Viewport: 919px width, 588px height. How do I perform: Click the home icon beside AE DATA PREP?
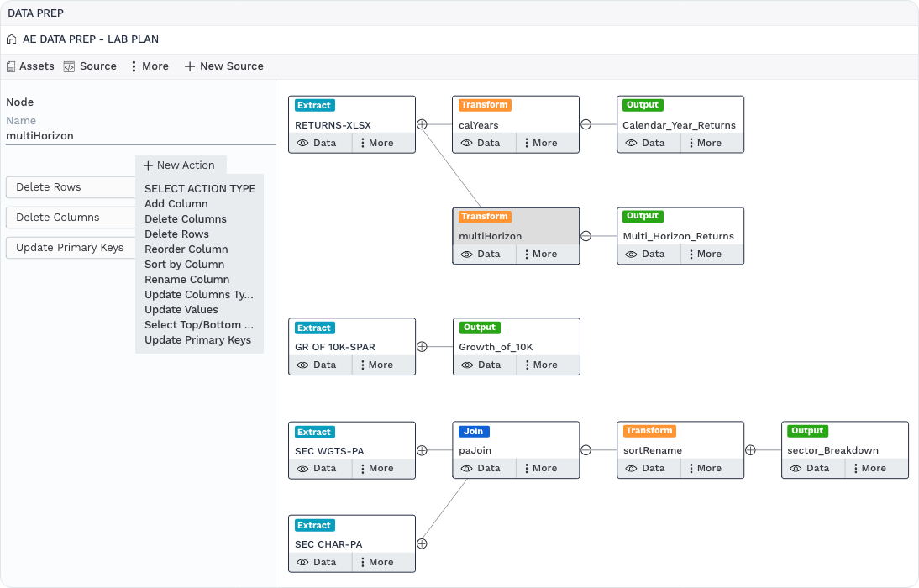12,39
